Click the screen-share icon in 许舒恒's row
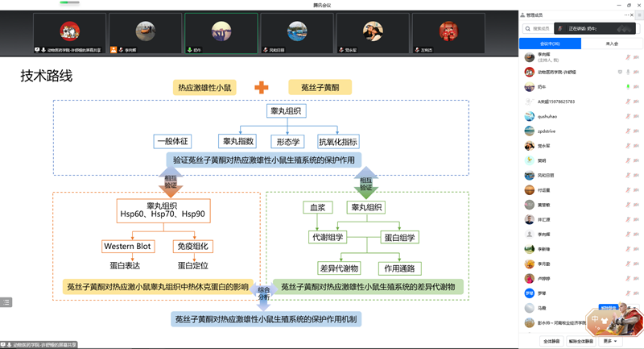The width and height of the screenshot is (644, 349). [619, 72]
